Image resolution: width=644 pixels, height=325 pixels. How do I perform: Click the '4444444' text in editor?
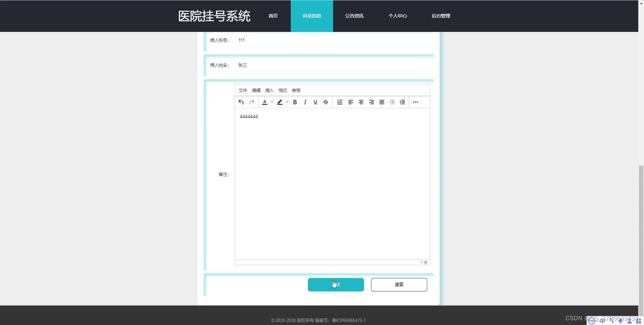tap(249, 117)
